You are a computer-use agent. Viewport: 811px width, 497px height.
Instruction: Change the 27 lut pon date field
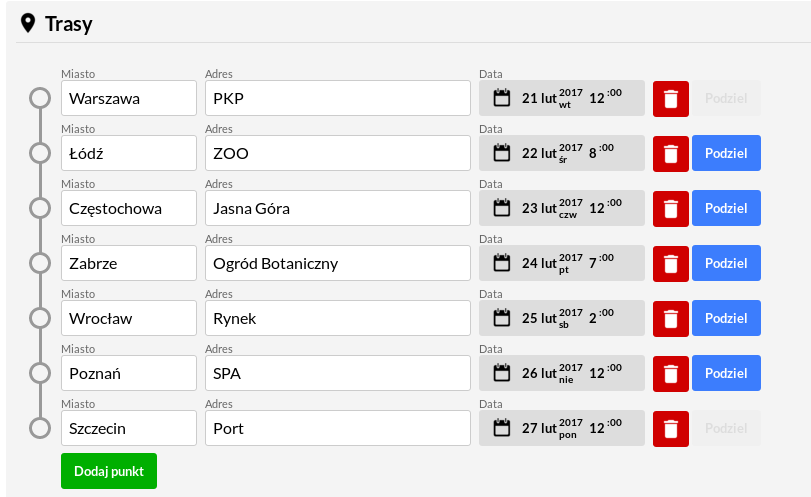562,428
